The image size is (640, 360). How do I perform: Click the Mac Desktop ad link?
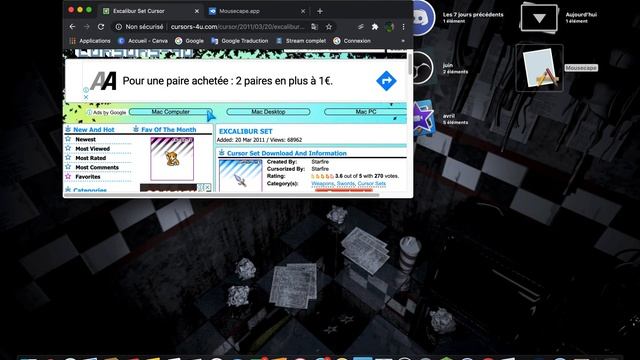click(x=268, y=111)
